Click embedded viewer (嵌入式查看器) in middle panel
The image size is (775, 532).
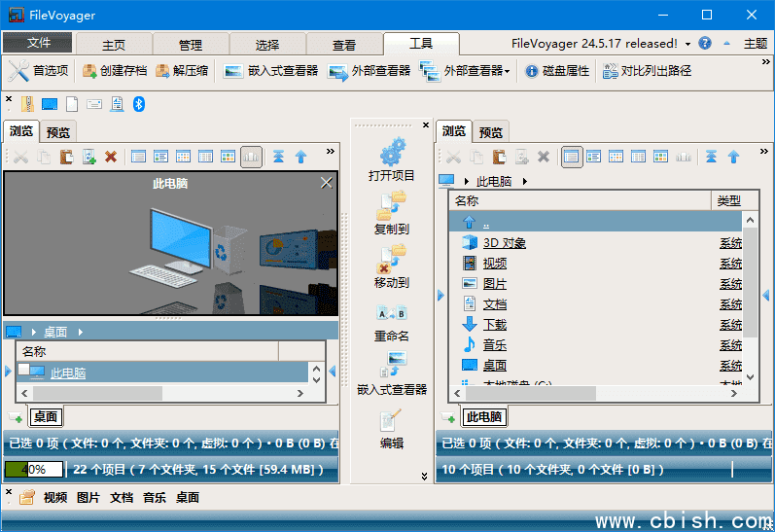click(392, 373)
